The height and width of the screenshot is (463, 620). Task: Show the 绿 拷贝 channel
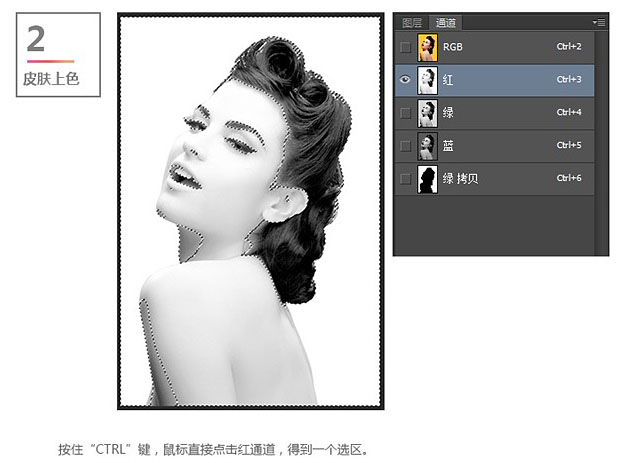(x=405, y=179)
